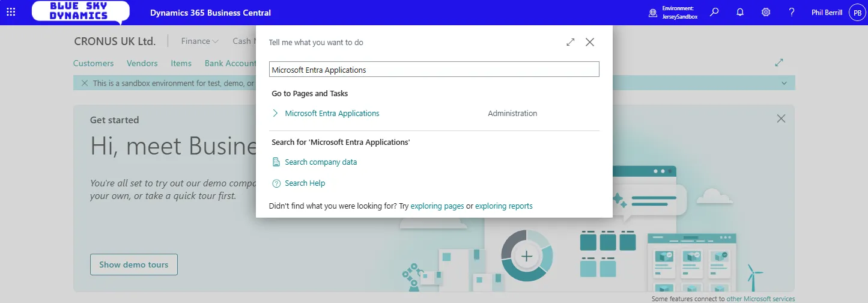Open Phil Berrill account avatar
The image size is (868, 303).
click(x=857, y=13)
